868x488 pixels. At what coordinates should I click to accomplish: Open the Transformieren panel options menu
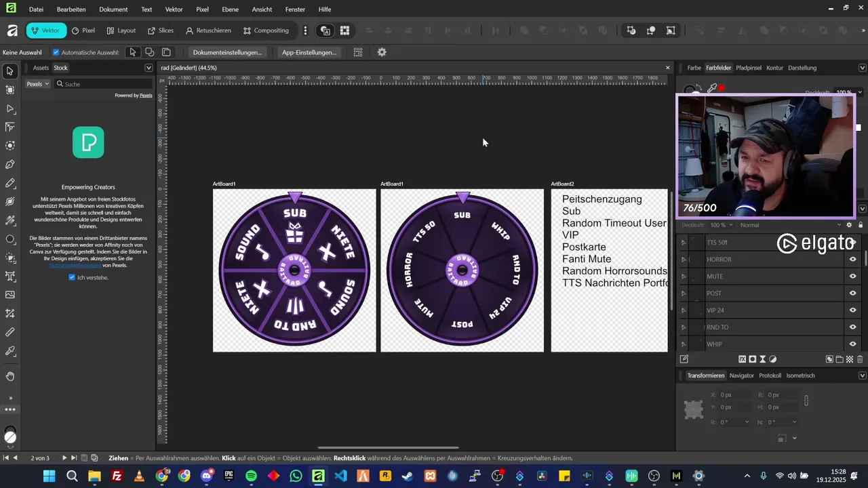[863, 375]
